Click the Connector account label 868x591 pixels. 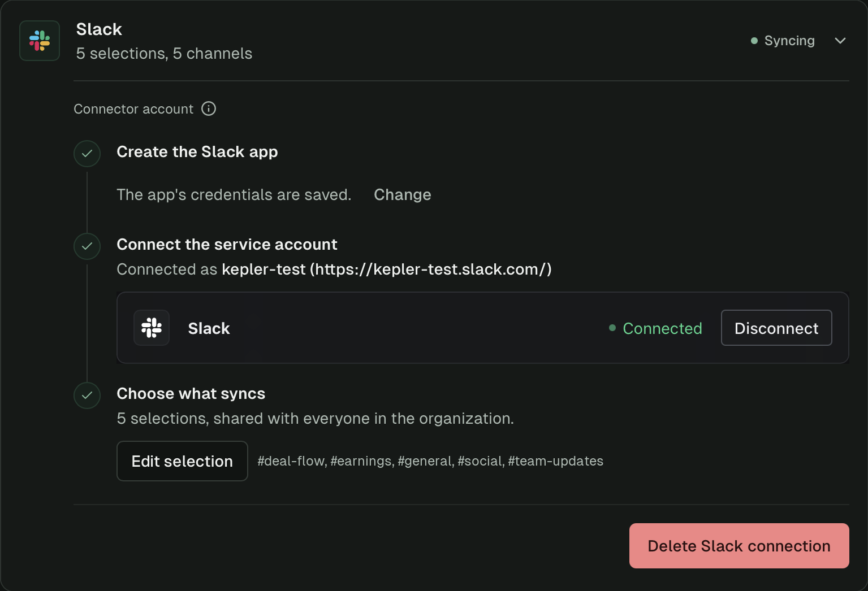[x=133, y=109]
